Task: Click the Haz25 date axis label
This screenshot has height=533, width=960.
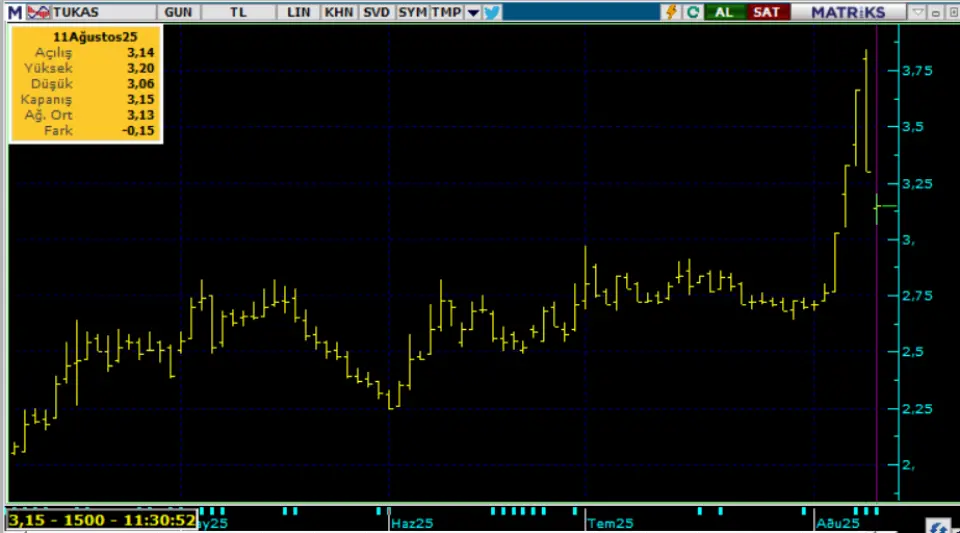Action: (412, 524)
